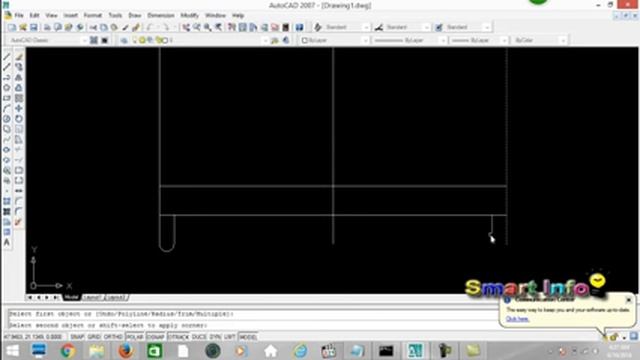Select the Arc draw tool
The image size is (640, 360).
pyautogui.click(x=7, y=109)
